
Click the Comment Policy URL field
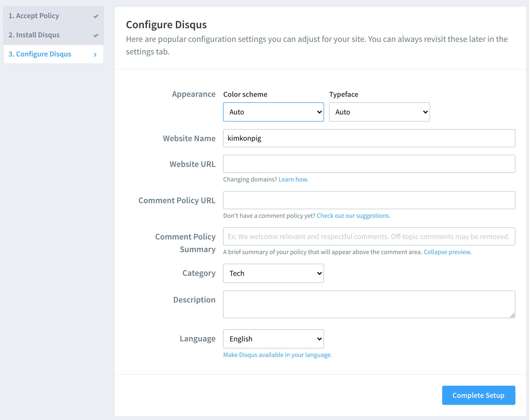click(369, 200)
